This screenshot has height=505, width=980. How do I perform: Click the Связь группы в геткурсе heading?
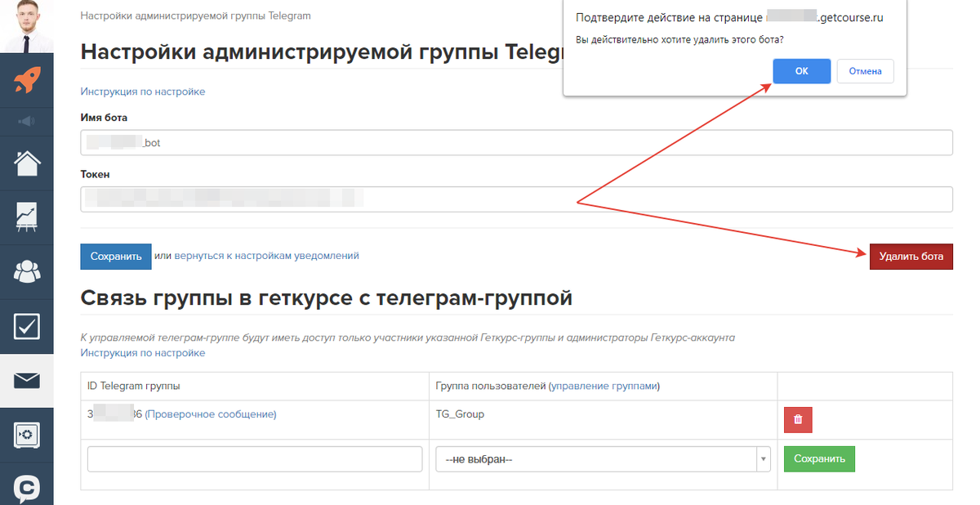click(327, 298)
